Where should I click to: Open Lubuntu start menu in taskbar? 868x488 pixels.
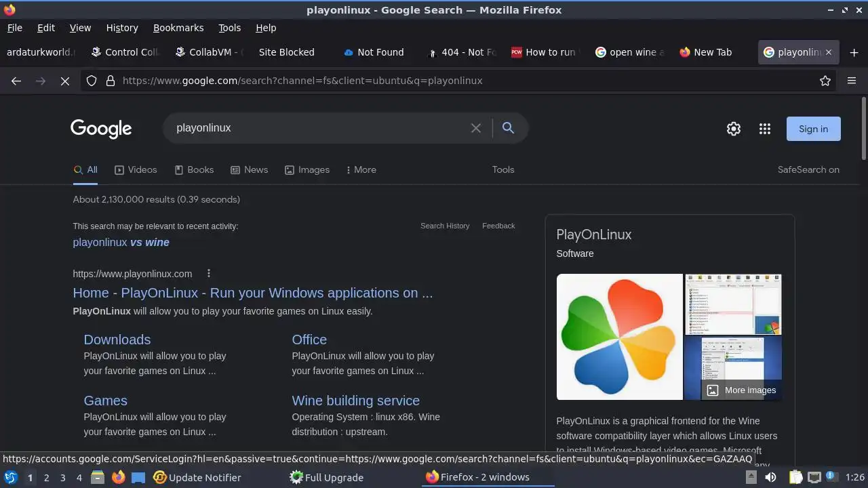point(11,477)
